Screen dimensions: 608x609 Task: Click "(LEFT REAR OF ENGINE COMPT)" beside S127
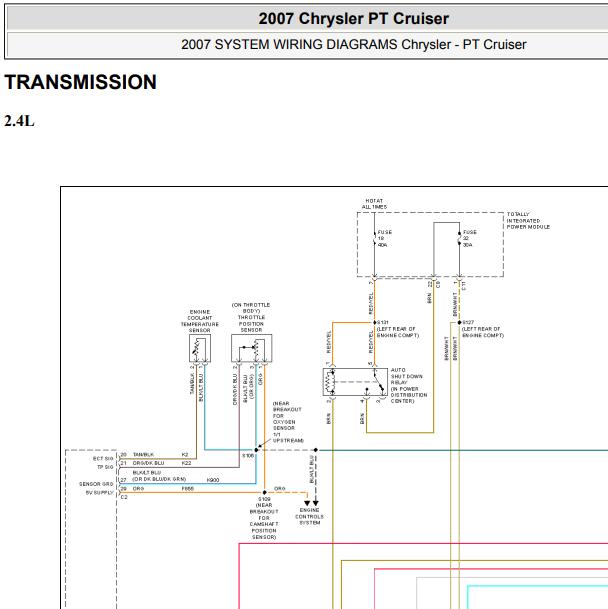pyautogui.click(x=483, y=332)
